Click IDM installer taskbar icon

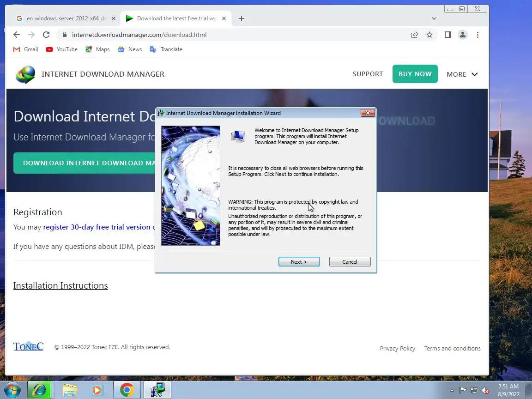[x=157, y=390]
